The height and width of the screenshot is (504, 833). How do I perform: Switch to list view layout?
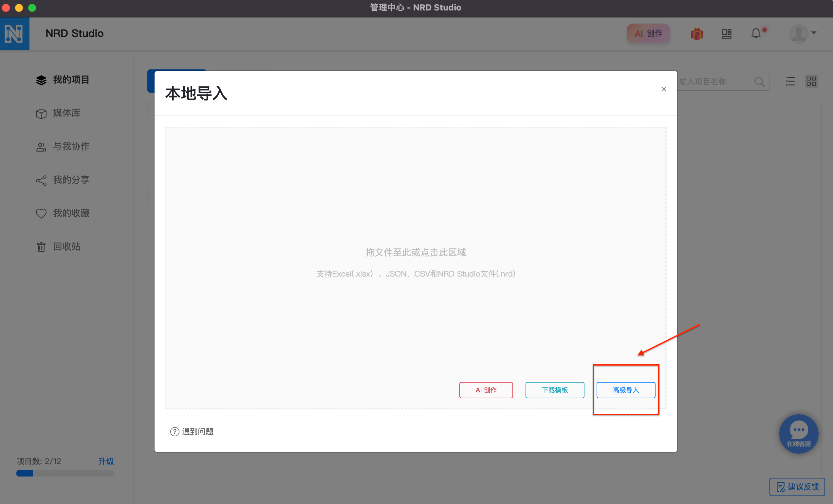790,81
